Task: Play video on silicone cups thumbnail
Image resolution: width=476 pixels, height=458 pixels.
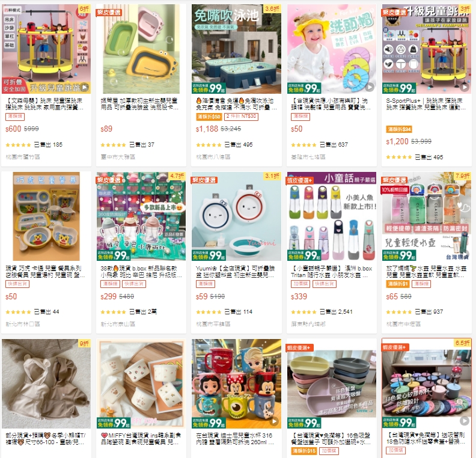Action: pyautogui.click(x=464, y=421)
